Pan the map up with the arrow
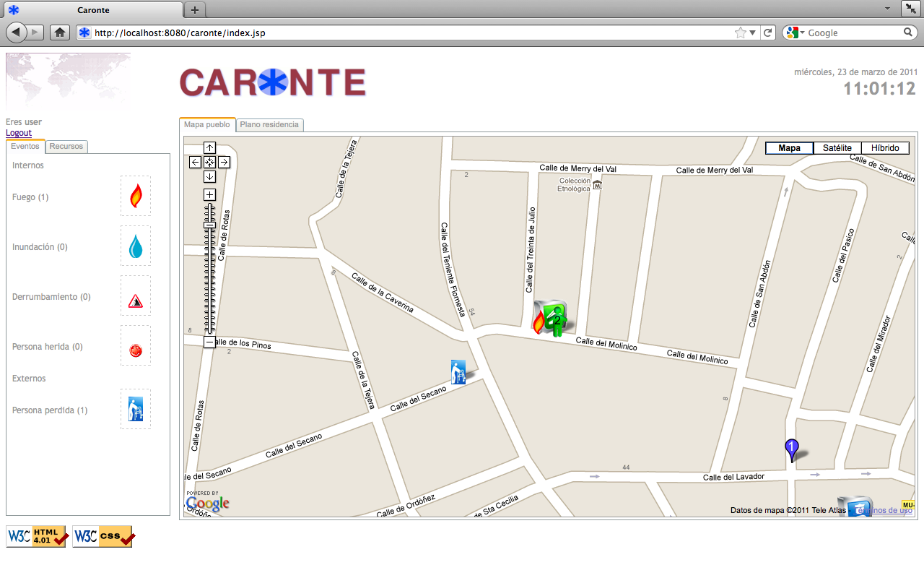The image size is (924, 578). (209, 148)
